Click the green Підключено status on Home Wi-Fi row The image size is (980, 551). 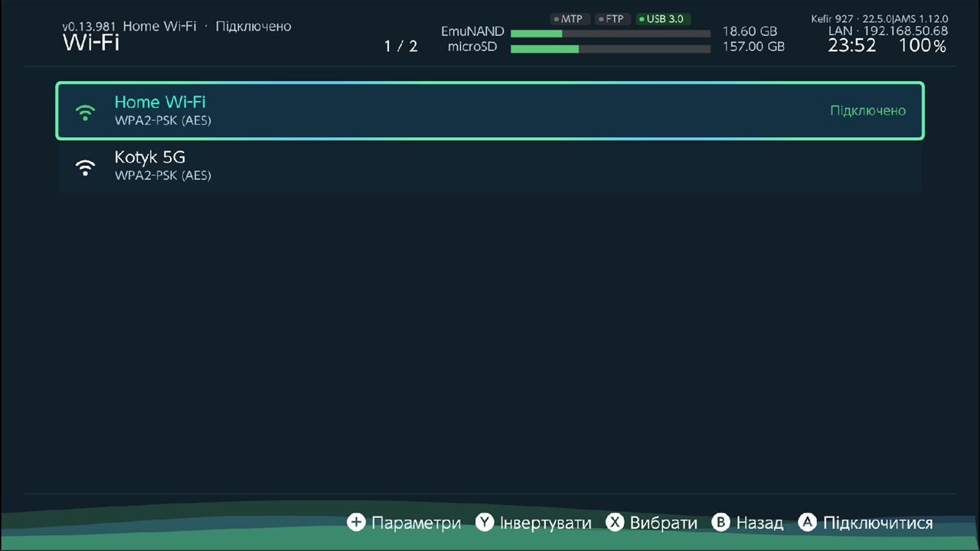pyautogui.click(x=868, y=111)
